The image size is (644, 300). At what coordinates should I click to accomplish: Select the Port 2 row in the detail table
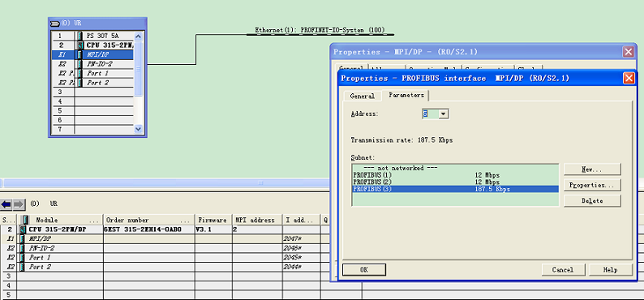[165, 268]
